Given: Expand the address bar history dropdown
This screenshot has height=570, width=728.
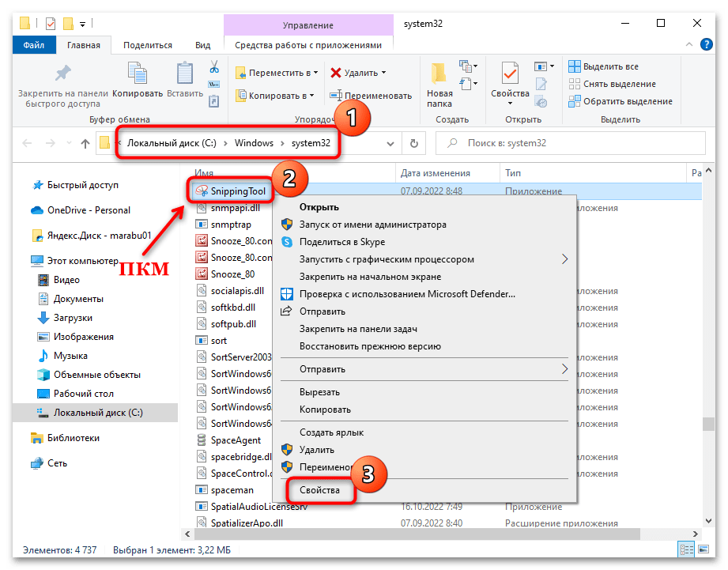Looking at the screenshot, I should coord(390,143).
